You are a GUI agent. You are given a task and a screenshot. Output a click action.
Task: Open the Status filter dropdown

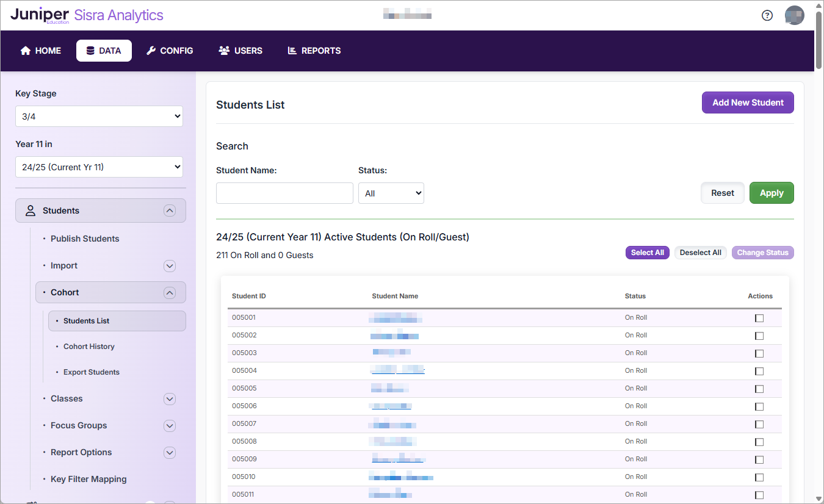[x=391, y=193]
